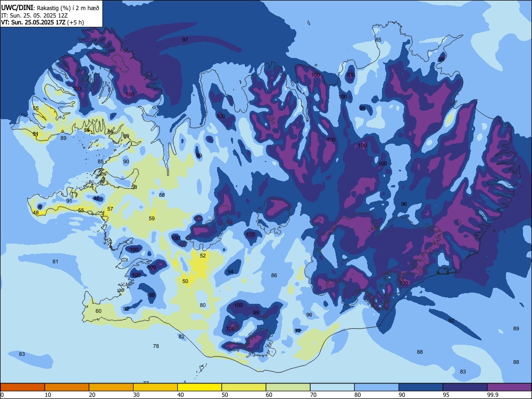This screenshot has width=532, height=399.
Task: Select the bright yellow 40–50 legend swatch
Action: (x=199, y=387)
